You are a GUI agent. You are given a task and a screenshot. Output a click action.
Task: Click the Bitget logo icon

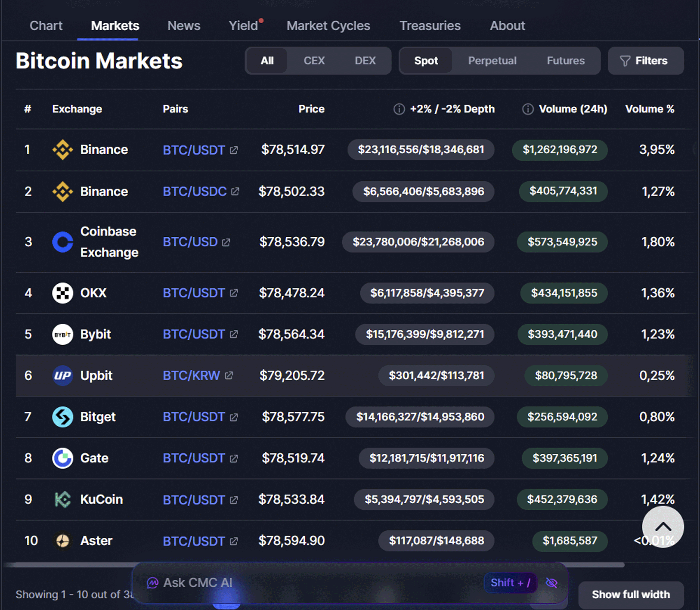pyautogui.click(x=62, y=417)
